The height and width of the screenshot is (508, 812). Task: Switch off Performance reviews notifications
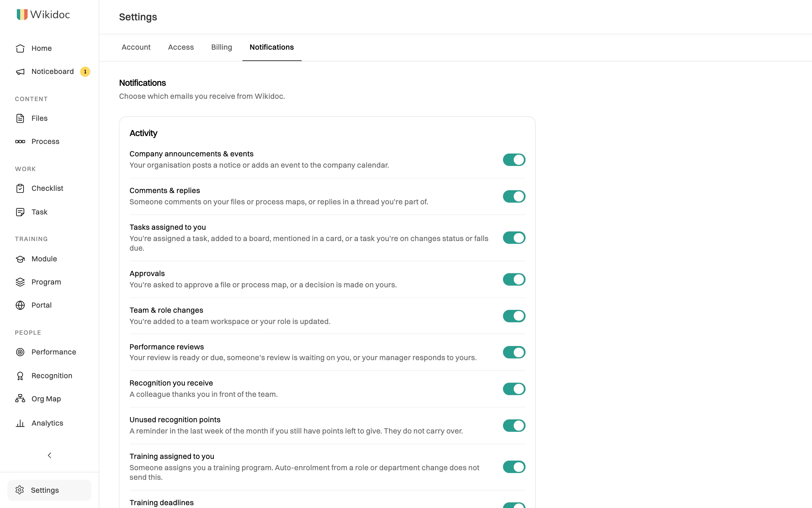click(x=514, y=352)
